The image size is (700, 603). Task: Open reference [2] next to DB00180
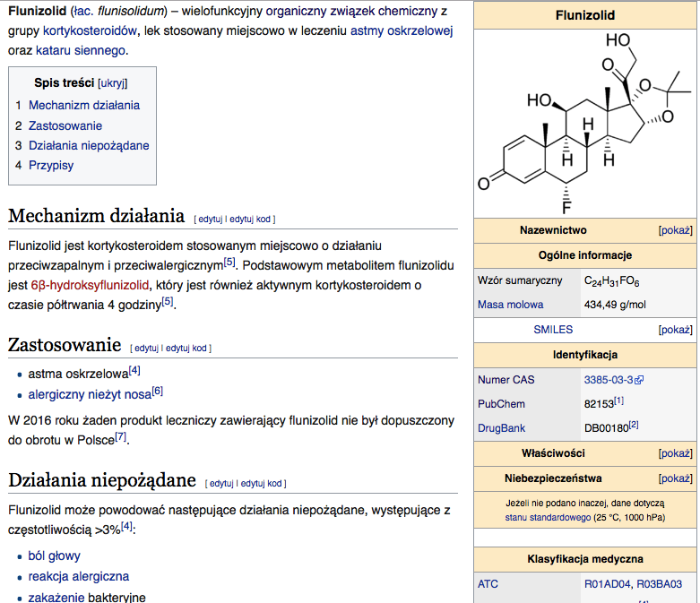634,425
